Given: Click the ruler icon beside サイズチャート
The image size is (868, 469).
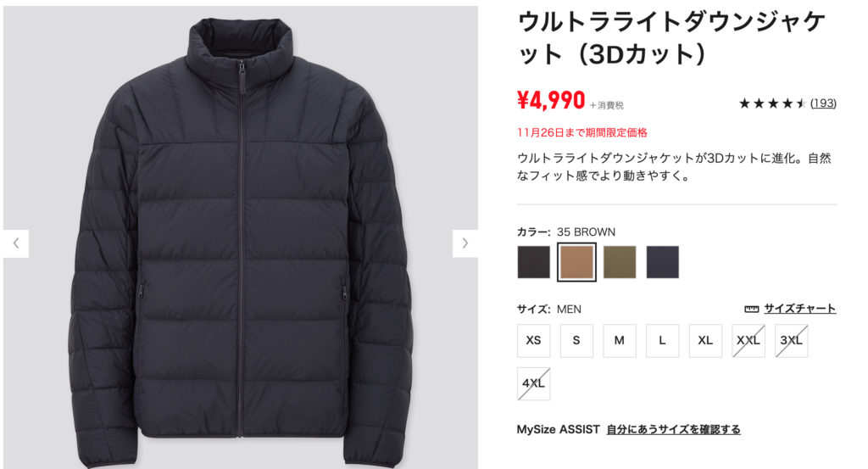Looking at the screenshot, I should pyautogui.click(x=751, y=309).
